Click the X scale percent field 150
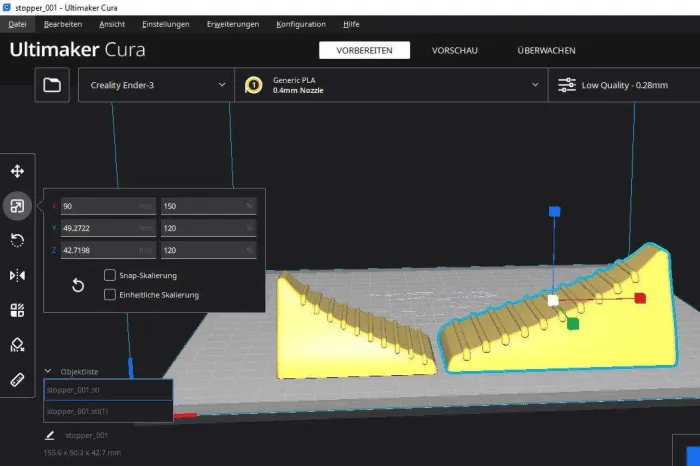Screen dimensions: 700x466 [209, 206]
